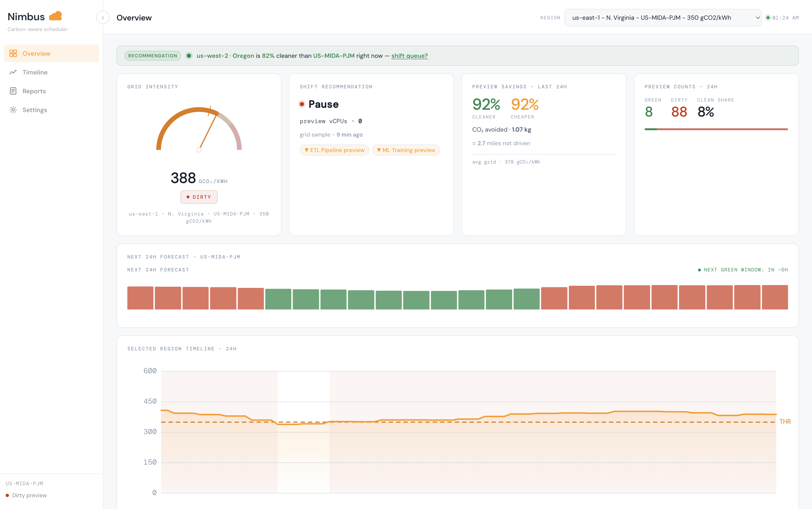Go to Reports page
812x509 pixels.
coord(34,91)
